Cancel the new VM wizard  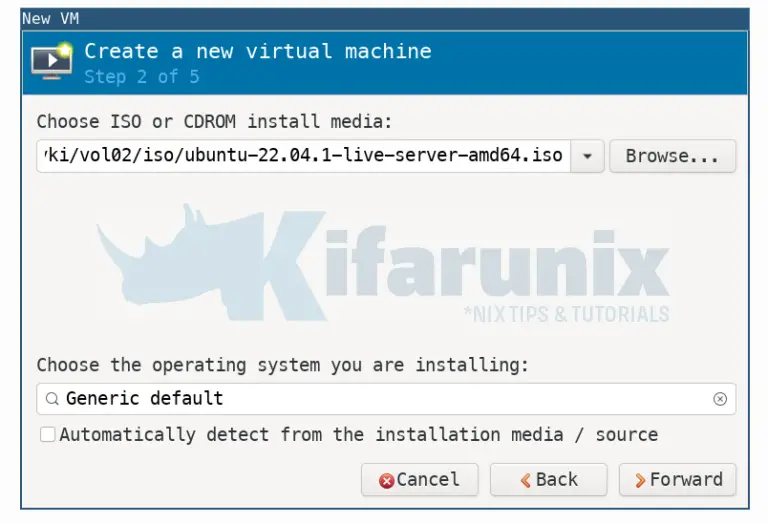coord(419,480)
